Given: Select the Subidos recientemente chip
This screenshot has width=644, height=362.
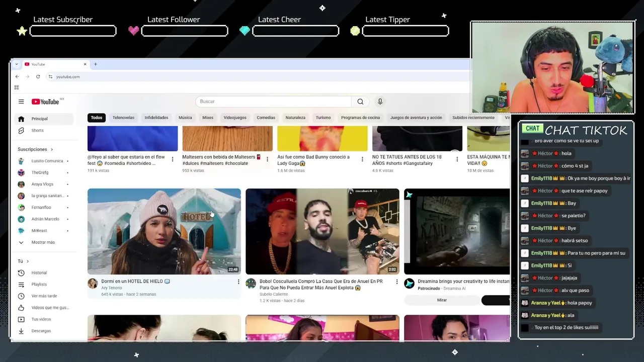Looking at the screenshot, I should [x=473, y=118].
